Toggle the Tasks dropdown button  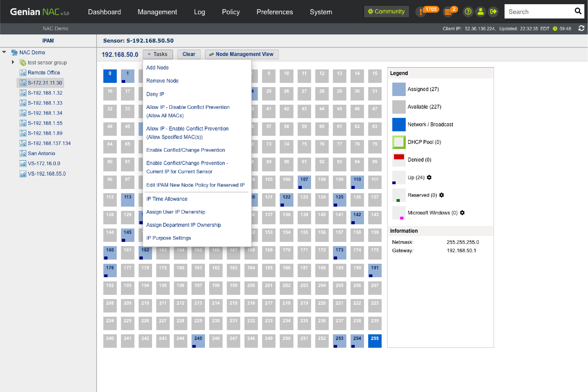[158, 54]
